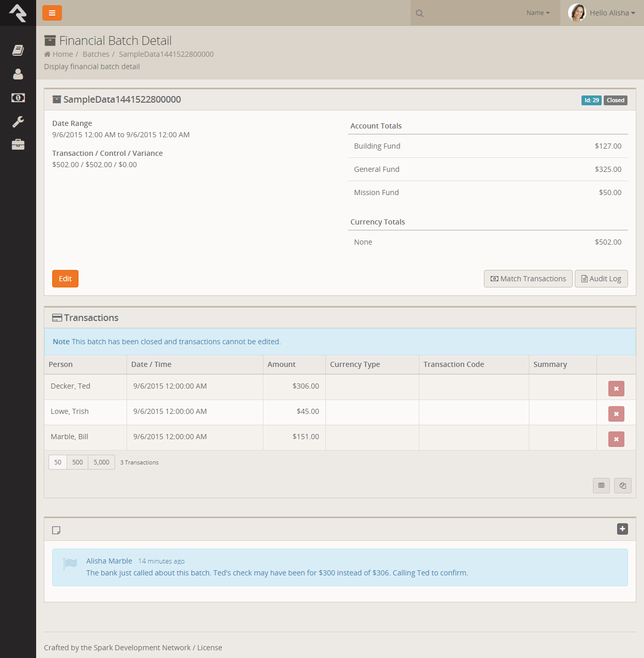Click the Closed status badge

[616, 100]
